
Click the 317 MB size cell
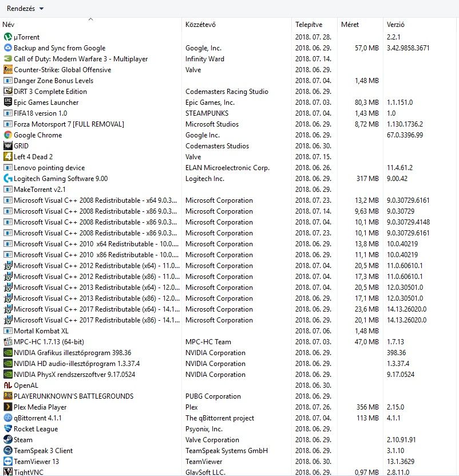pyautogui.click(x=367, y=179)
